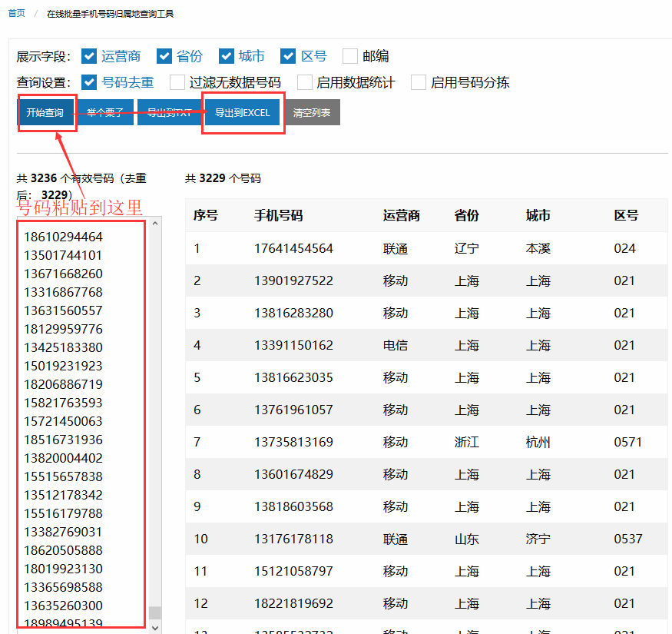Image resolution: width=672 pixels, height=634 pixels.
Task: Click 济宁 city cell in row 10
Action: 538,539
